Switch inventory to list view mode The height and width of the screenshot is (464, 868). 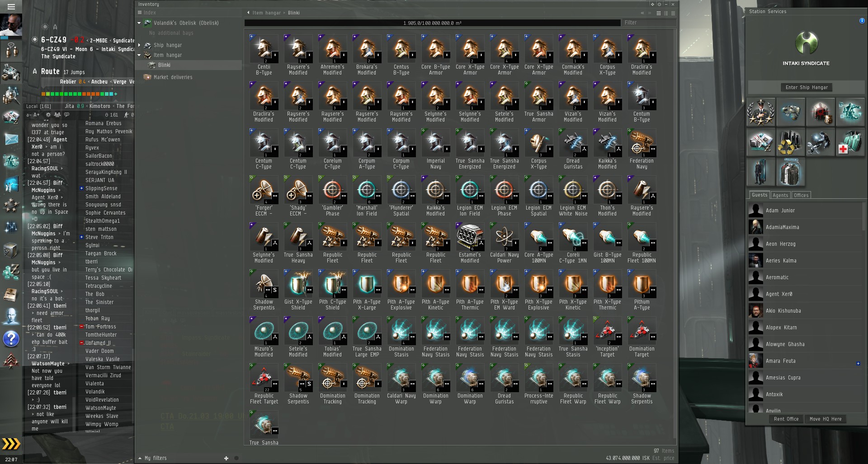[x=673, y=13]
